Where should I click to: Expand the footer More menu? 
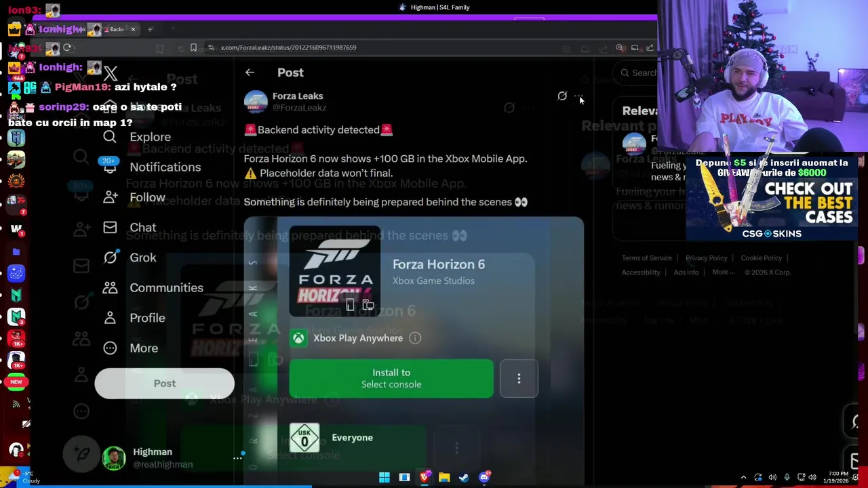tap(723, 272)
